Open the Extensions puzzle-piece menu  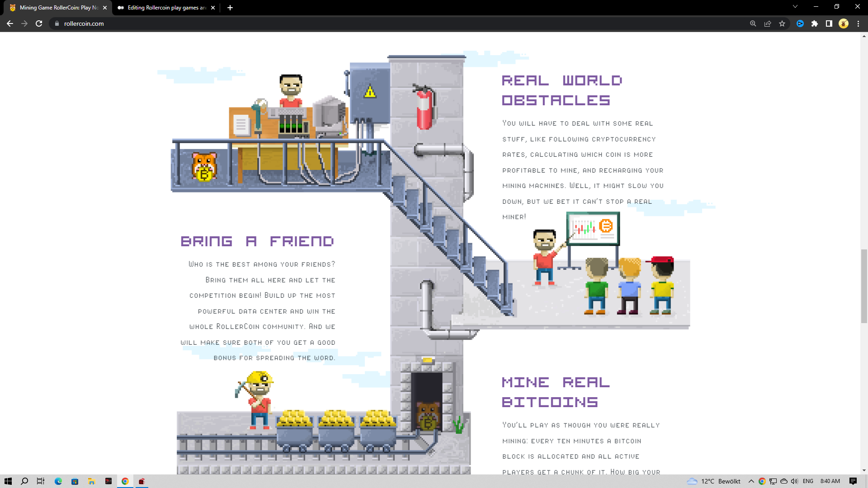815,23
